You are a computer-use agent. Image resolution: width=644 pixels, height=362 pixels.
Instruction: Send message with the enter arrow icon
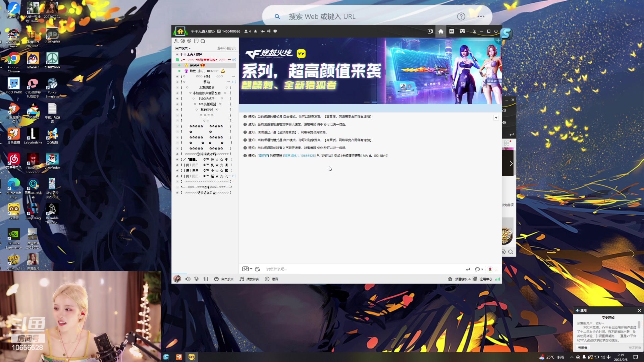point(468,269)
